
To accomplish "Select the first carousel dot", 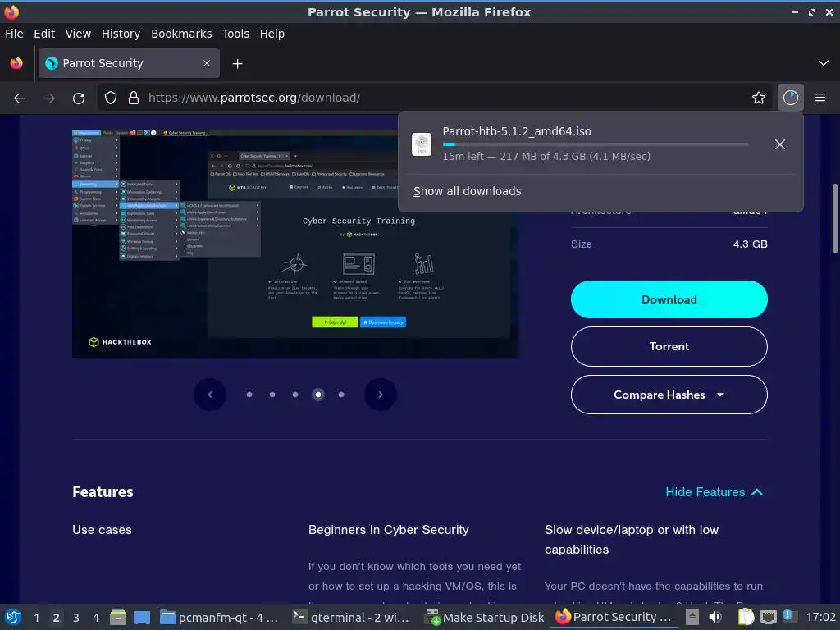I will (249, 395).
